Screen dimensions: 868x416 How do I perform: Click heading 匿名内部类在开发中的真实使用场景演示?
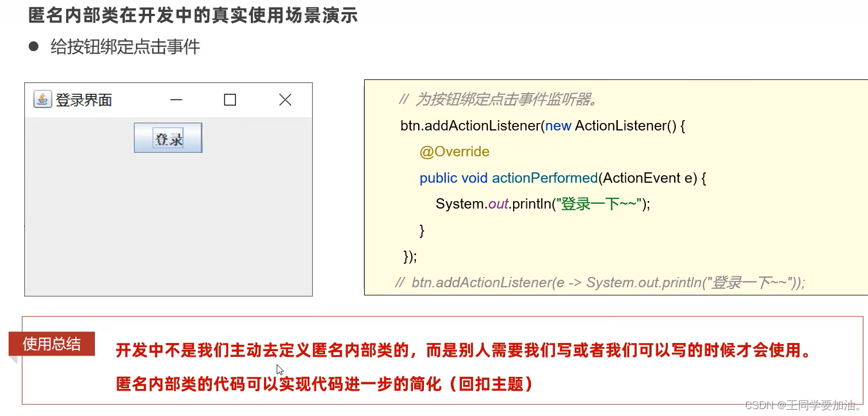click(193, 15)
